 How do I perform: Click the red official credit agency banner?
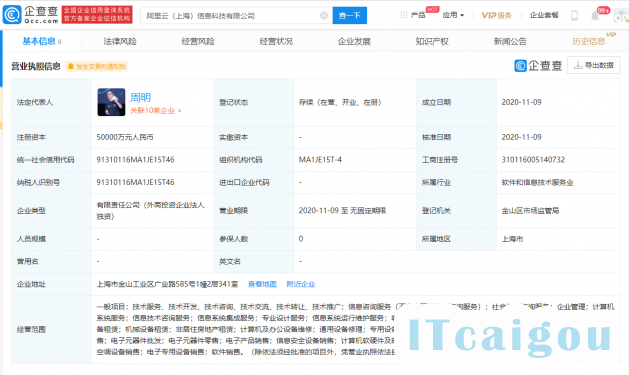point(97,15)
